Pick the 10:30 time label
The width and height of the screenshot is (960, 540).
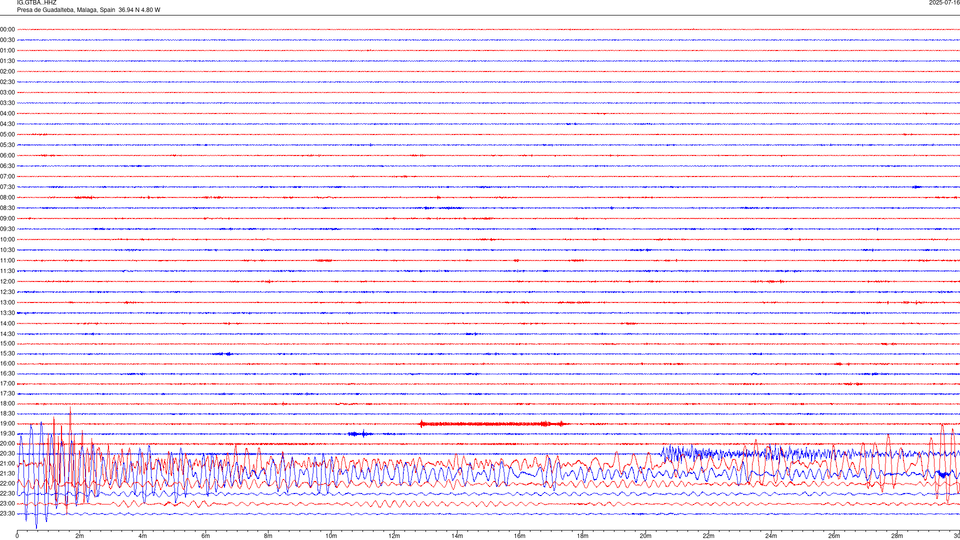pyautogui.click(x=7, y=250)
